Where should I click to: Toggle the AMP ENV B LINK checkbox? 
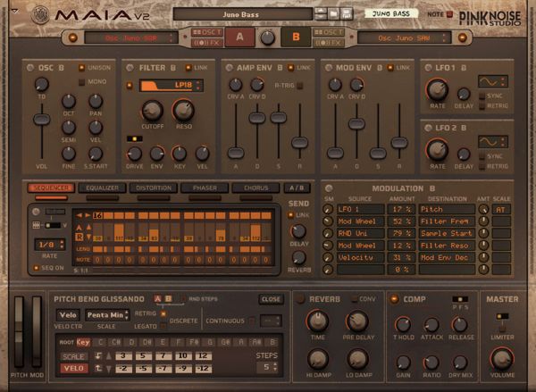point(290,68)
